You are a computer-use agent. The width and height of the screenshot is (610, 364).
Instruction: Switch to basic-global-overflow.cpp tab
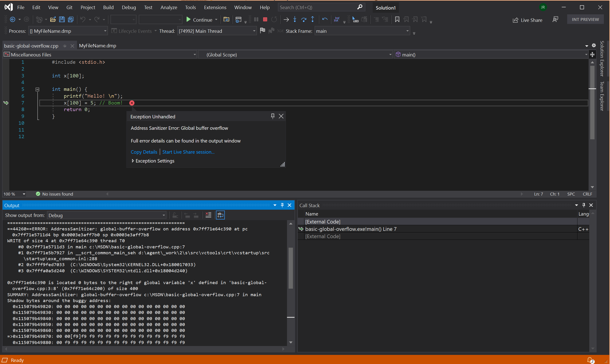[32, 45]
